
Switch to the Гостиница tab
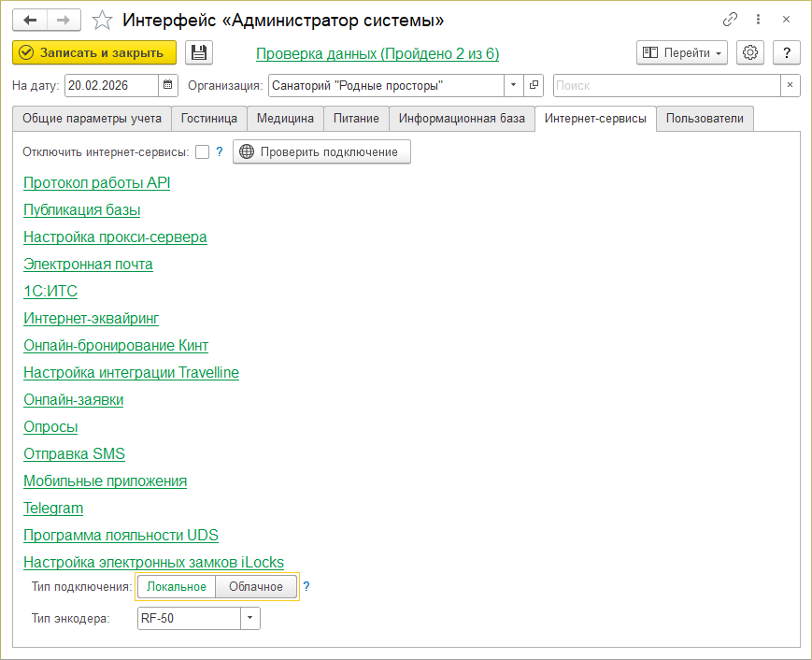pyautogui.click(x=210, y=119)
